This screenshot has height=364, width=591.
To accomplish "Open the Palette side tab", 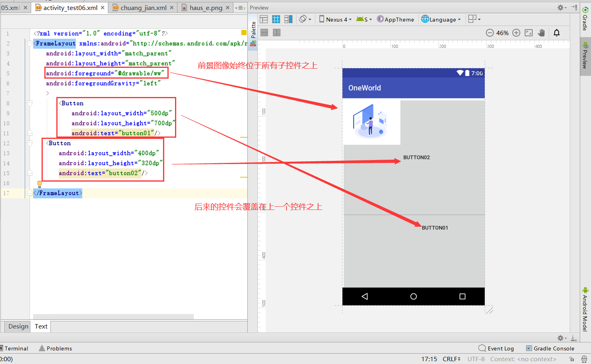I will click(253, 34).
